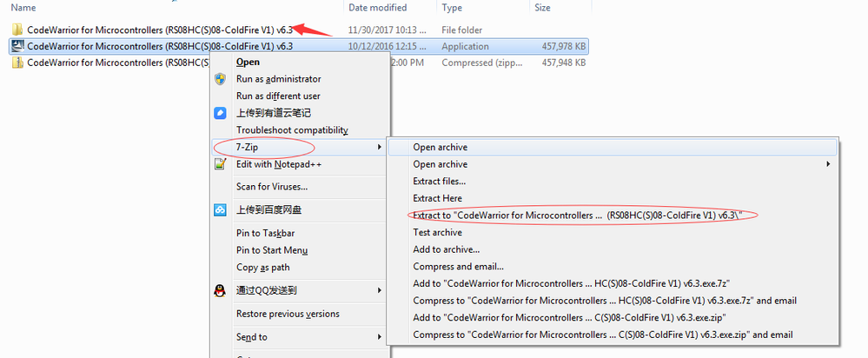Click the Application type cell

[465, 46]
